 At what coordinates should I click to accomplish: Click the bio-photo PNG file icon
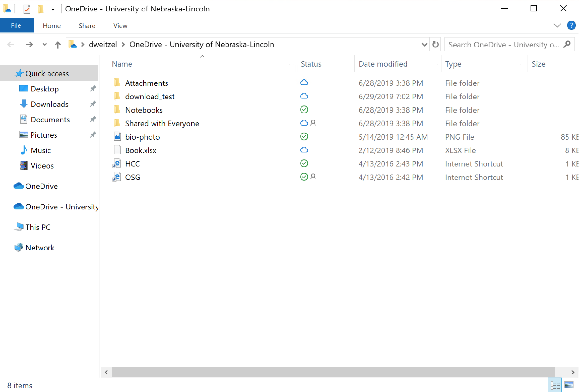coord(117,137)
